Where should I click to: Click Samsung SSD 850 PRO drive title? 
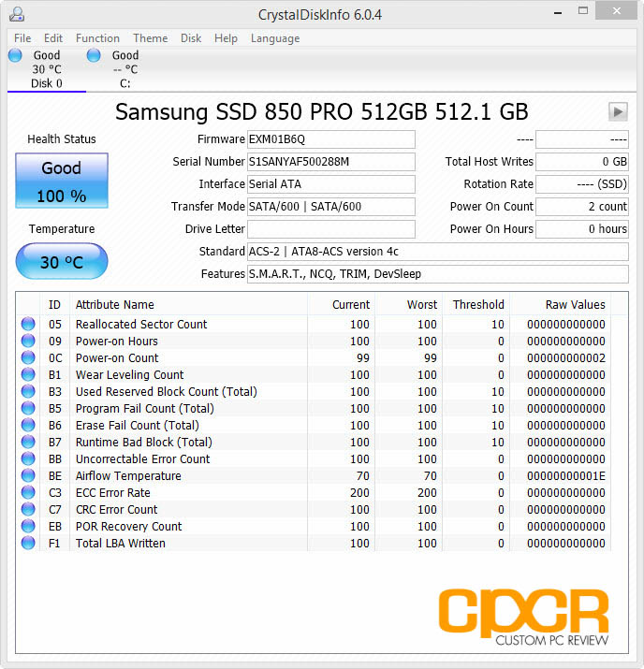(x=322, y=111)
